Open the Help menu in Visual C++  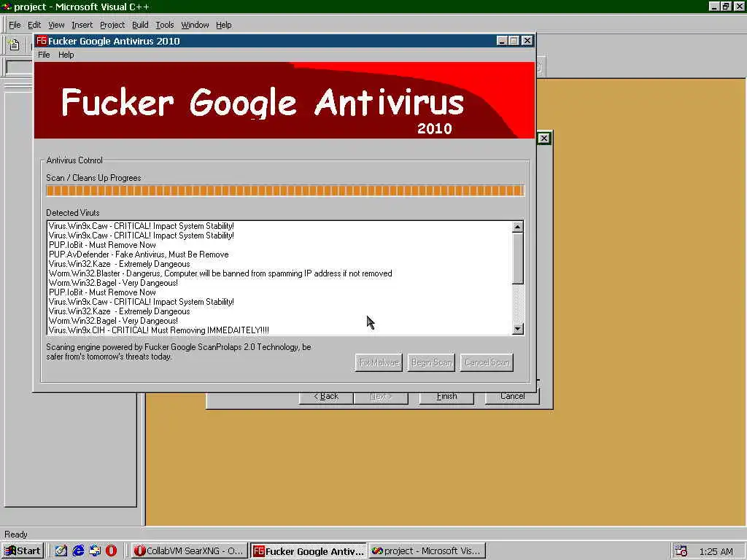[x=223, y=25]
